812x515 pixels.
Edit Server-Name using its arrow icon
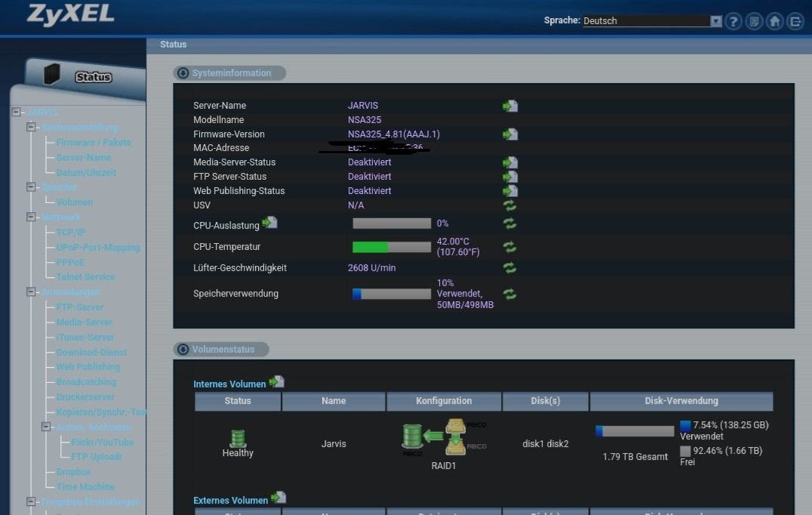point(510,106)
